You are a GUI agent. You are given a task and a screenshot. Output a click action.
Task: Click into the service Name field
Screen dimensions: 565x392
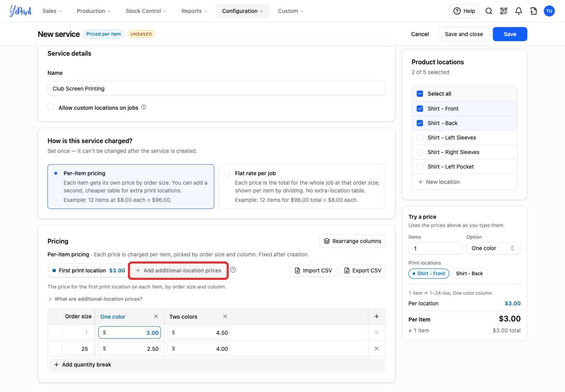point(217,88)
